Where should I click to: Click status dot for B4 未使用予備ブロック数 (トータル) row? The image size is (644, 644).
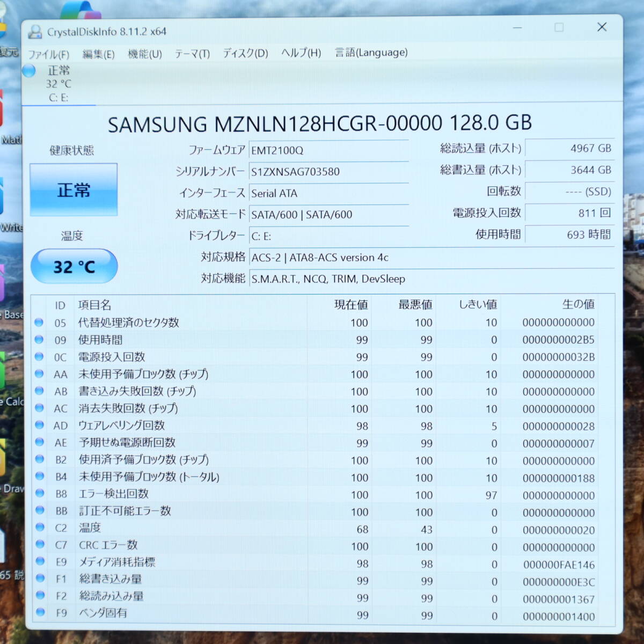(x=39, y=477)
